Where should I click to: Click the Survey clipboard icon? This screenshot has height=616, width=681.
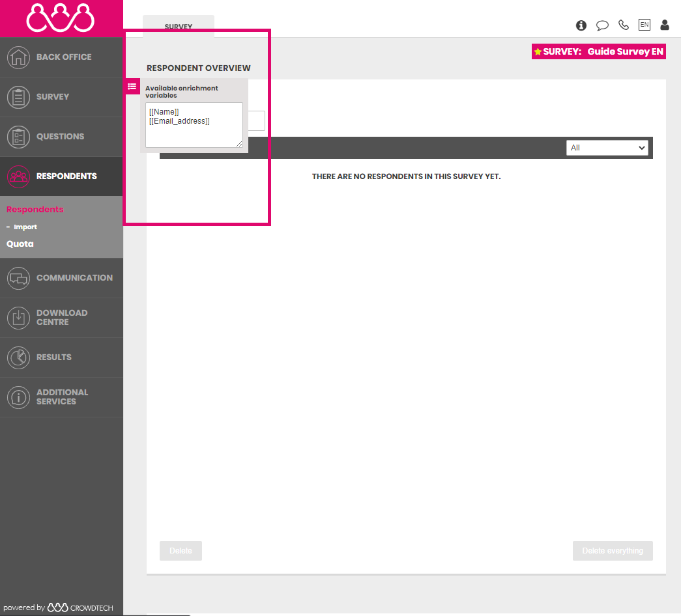point(18,97)
